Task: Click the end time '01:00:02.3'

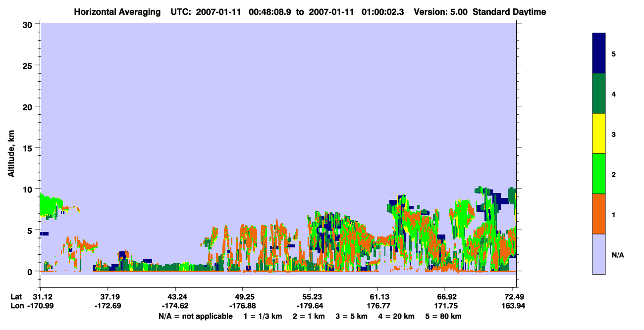Action: click(382, 12)
